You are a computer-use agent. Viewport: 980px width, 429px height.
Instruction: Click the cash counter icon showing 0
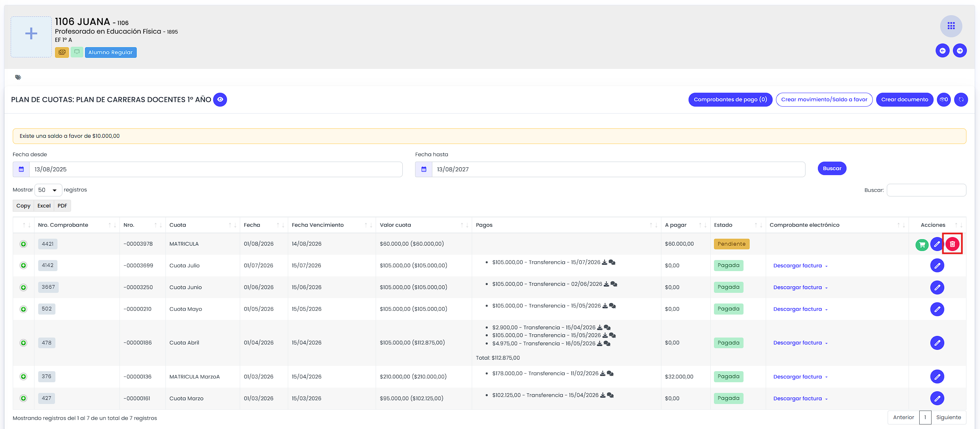pos(944,99)
